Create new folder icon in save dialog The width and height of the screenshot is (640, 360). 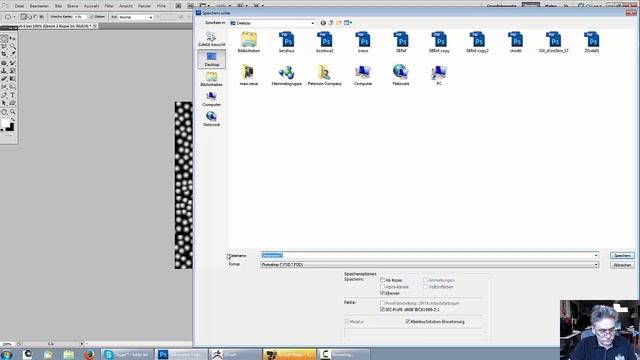coord(339,23)
